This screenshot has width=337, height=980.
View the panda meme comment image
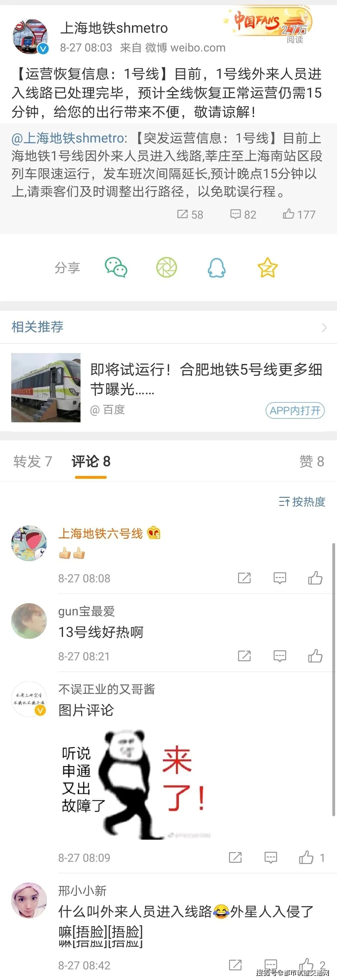point(133,784)
